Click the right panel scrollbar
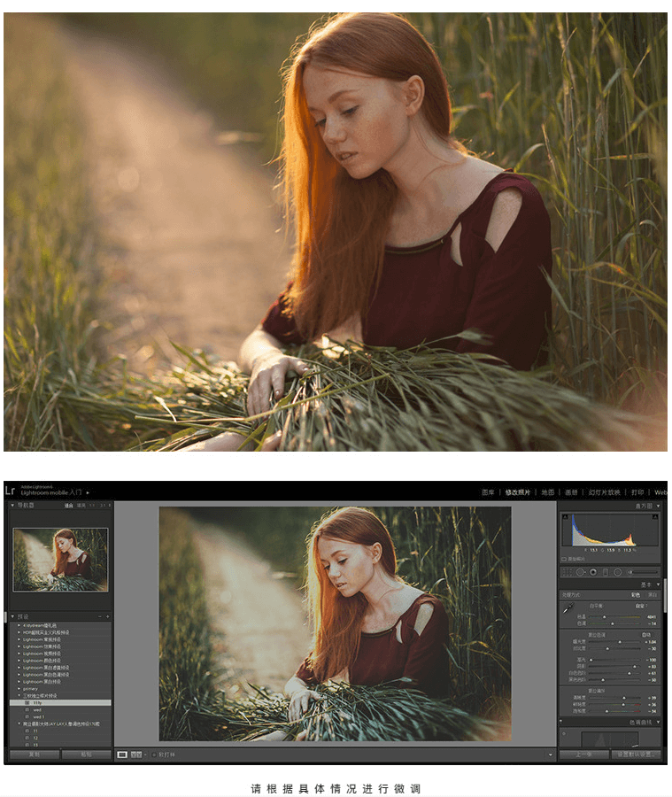The image size is (672, 797). click(x=664, y=595)
